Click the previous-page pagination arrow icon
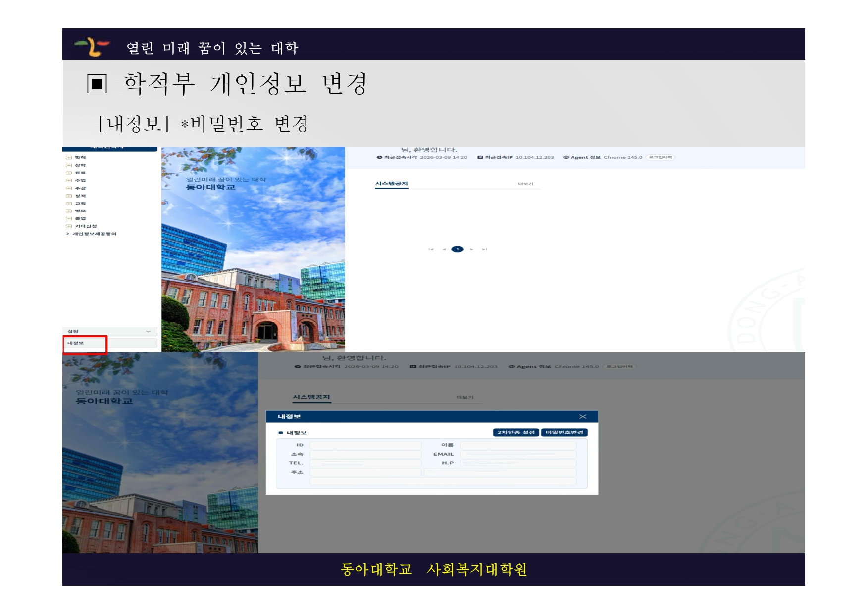 444,249
